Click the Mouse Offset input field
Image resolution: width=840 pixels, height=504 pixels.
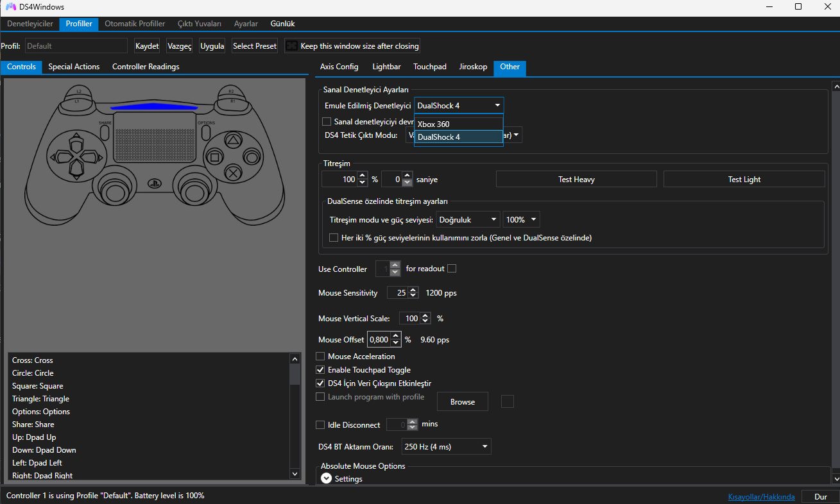pos(379,340)
